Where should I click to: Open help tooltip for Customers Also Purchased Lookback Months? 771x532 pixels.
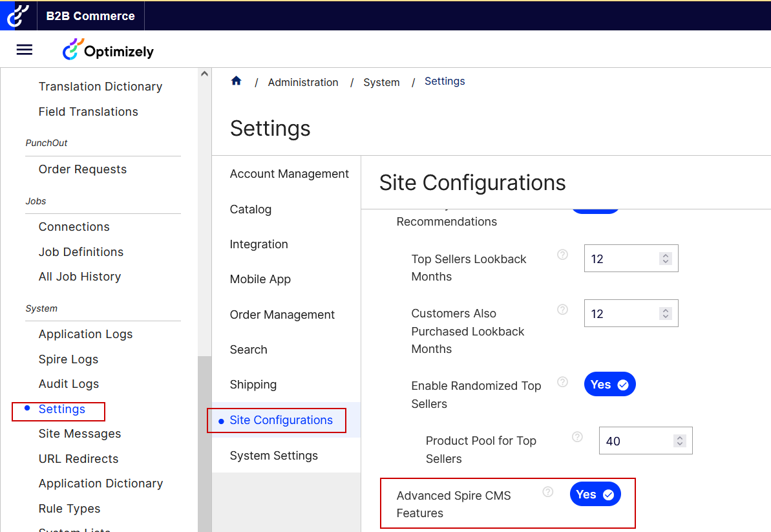[562, 309]
